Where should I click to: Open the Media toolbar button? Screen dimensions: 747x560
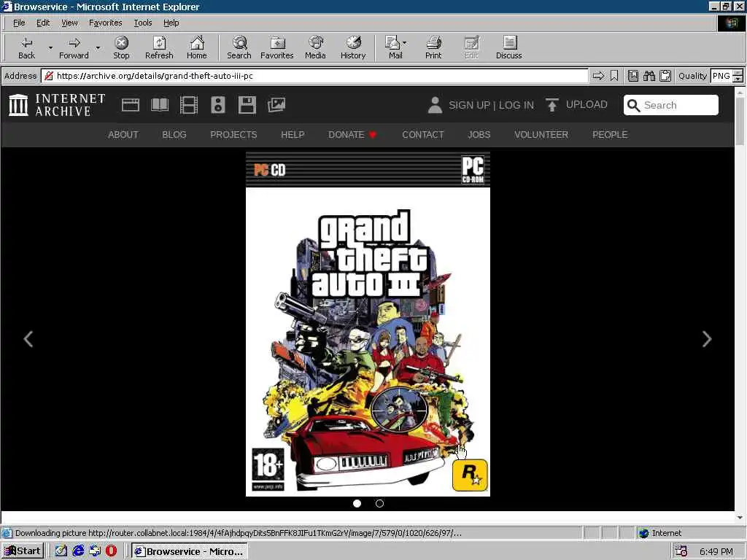[315, 47]
